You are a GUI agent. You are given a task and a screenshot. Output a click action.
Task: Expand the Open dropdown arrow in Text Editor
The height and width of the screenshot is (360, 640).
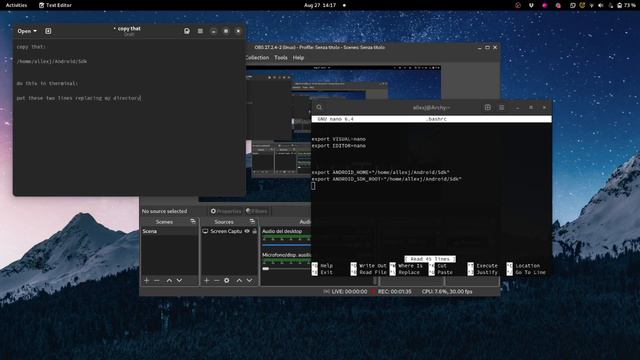point(35,31)
